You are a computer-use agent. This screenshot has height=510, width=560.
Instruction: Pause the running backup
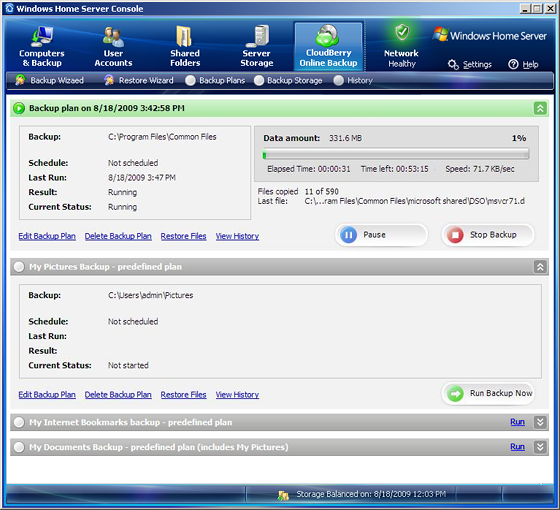(381, 235)
